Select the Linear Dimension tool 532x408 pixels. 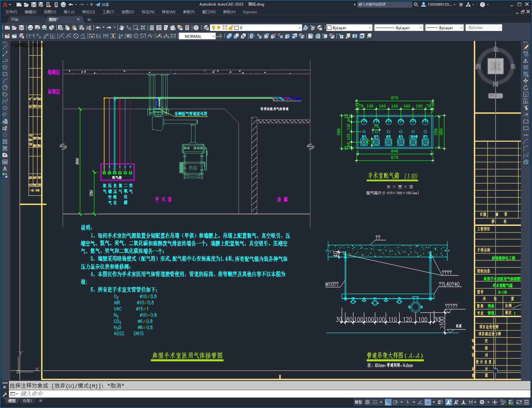click(31, 36)
